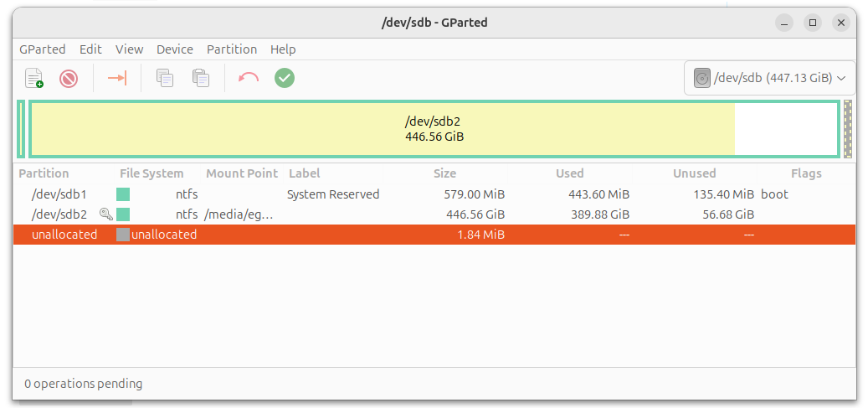Click the Undo last operation icon

tap(249, 79)
